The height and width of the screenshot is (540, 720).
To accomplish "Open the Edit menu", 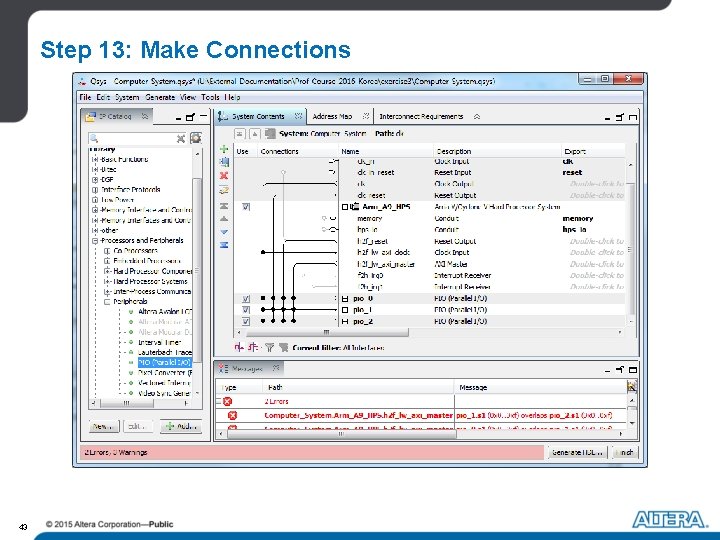I will tap(103, 97).
